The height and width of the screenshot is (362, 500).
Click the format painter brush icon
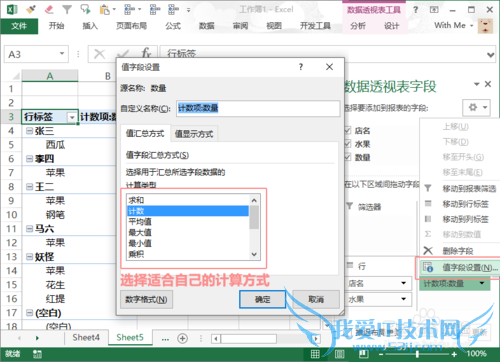coord(31,9)
